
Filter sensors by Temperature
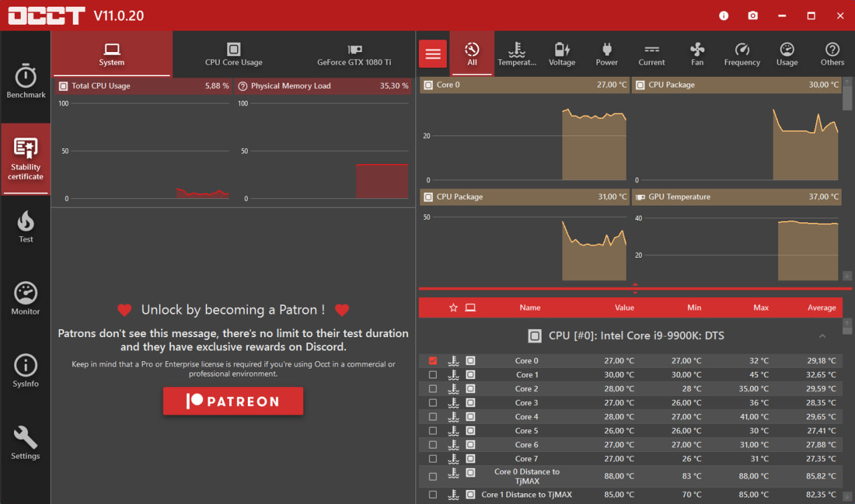click(x=516, y=53)
